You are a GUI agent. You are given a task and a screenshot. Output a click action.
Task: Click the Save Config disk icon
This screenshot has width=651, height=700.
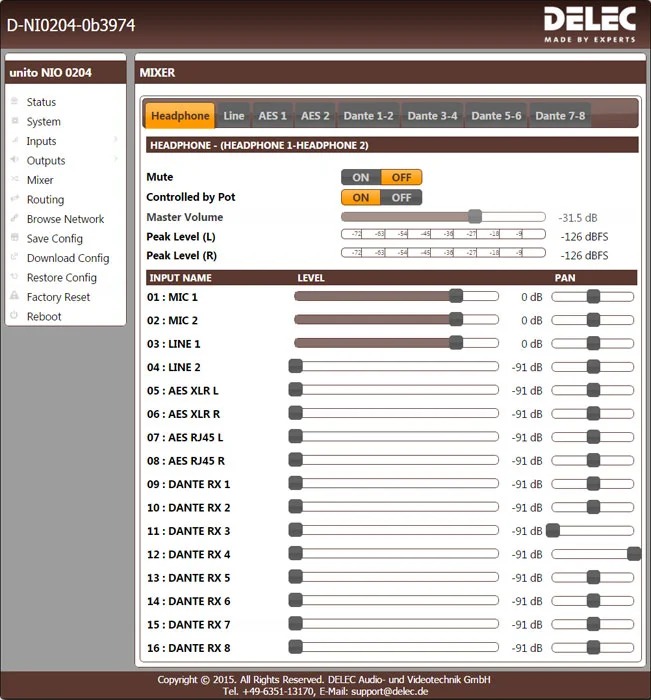coord(14,238)
